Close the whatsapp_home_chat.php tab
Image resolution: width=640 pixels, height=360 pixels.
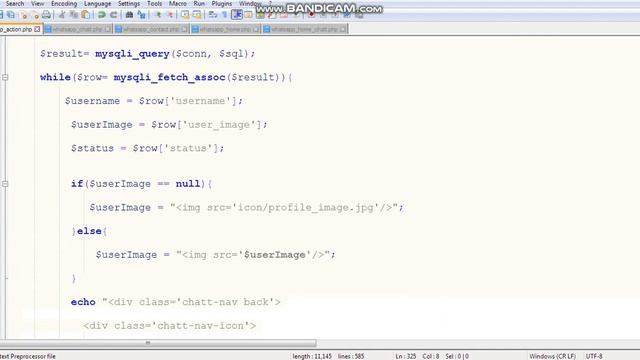click(x=343, y=29)
